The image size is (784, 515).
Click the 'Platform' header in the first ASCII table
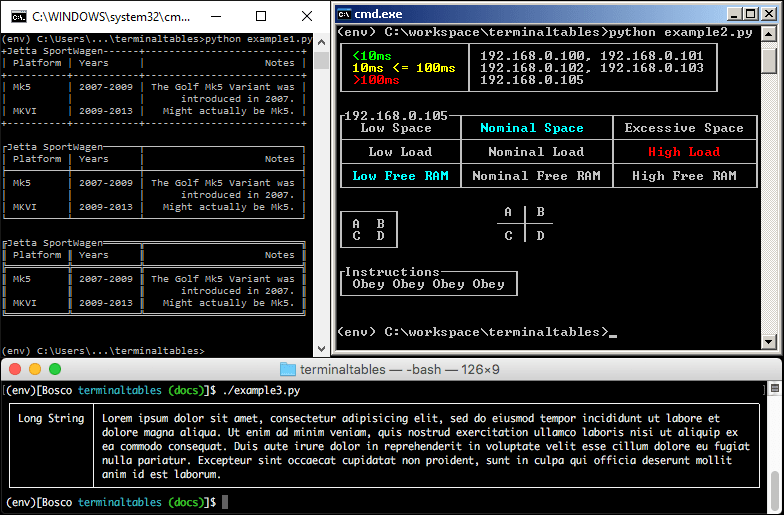coord(37,63)
